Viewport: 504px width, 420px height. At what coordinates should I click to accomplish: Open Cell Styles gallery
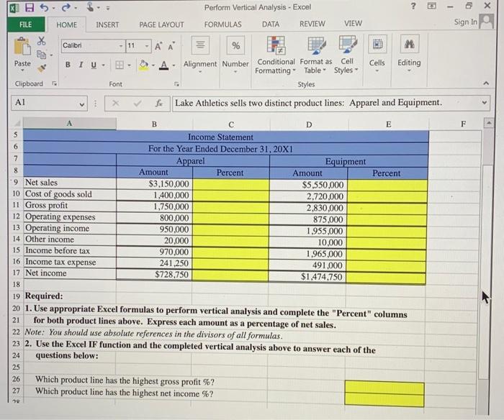[347, 55]
